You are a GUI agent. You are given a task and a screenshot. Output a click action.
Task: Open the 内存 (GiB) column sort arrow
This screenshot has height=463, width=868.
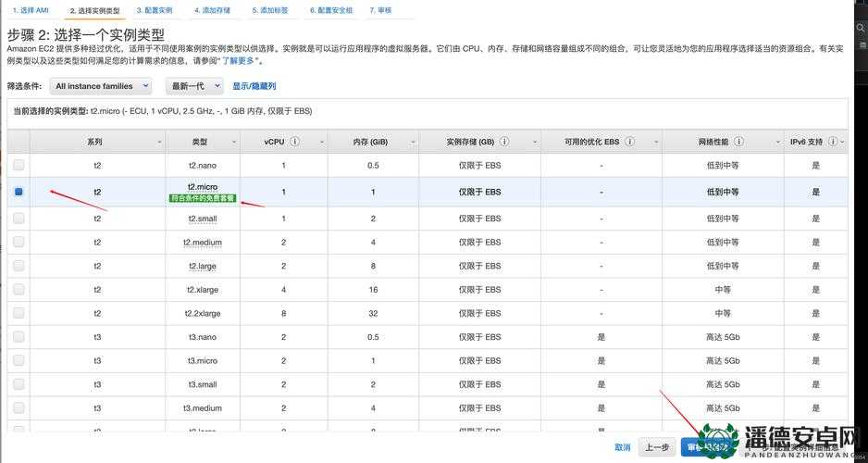413,143
